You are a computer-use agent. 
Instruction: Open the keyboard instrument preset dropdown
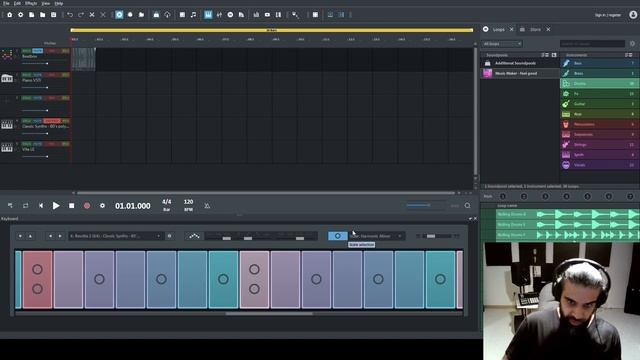point(115,236)
